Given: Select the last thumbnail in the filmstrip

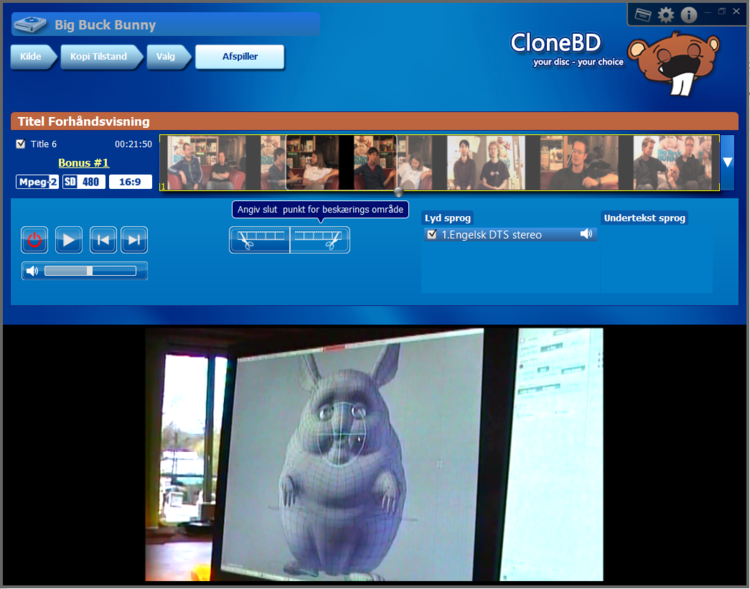Looking at the screenshot, I should tap(673, 163).
